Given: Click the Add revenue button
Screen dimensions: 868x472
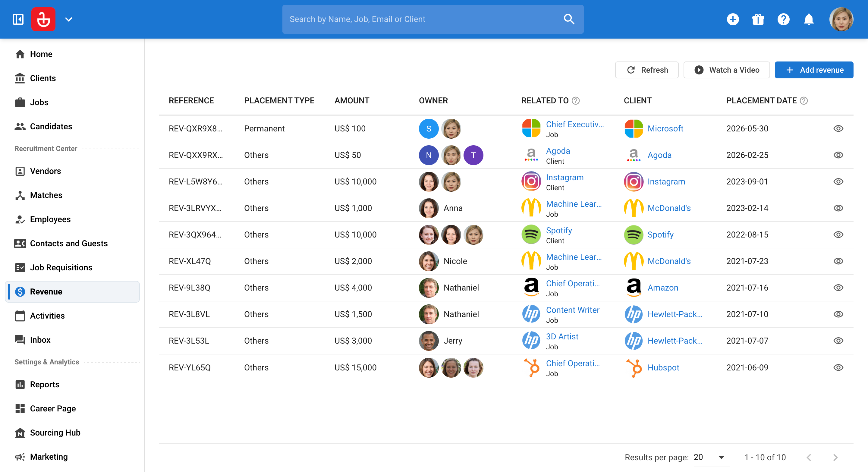Looking at the screenshot, I should pos(814,70).
